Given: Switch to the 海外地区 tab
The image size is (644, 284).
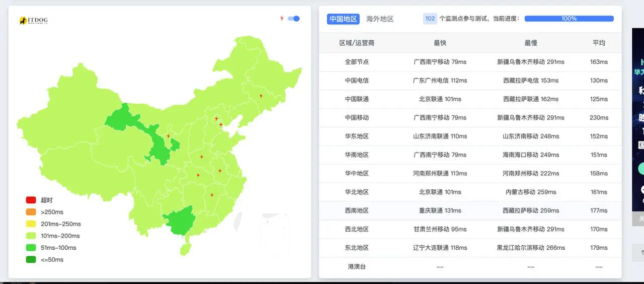Looking at the screenshot, I should click(380, 19).
